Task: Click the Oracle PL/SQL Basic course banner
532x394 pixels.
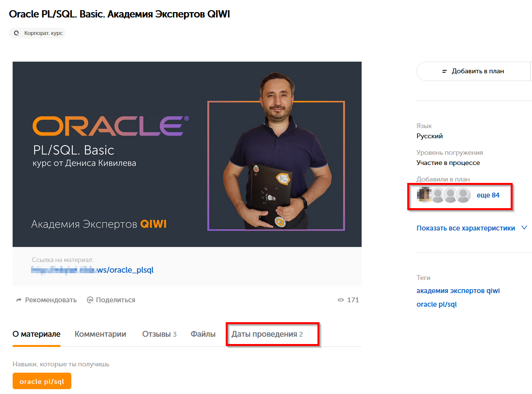Action: click(187, 154)
